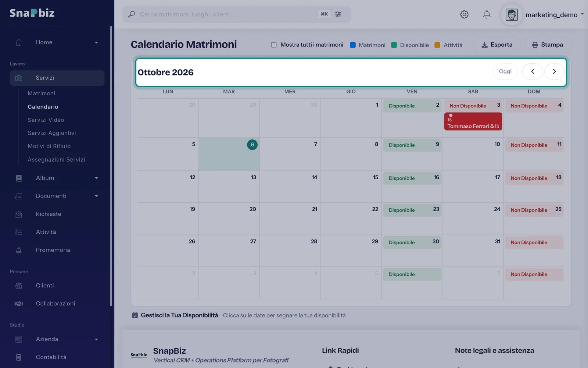Image resolution: width=588 pixels, height=368 pixels.
Task: Click the Contabilità calculator icon
Action: click(19, 357)
